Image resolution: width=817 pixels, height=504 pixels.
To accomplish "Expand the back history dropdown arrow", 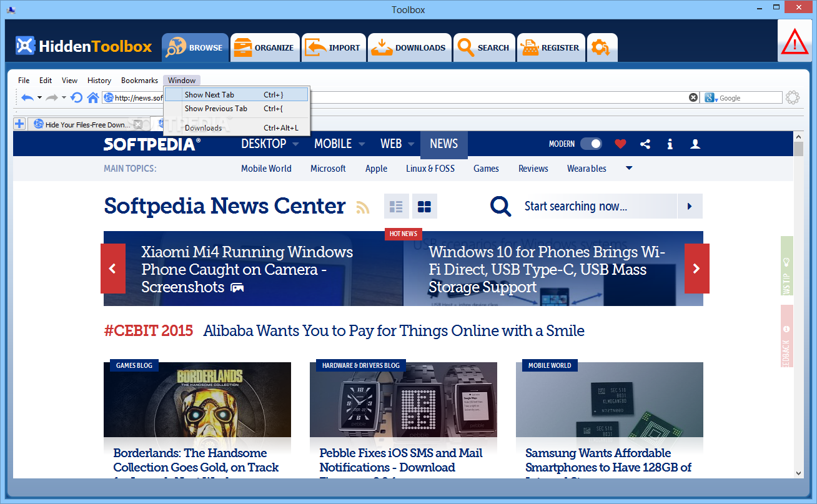I will pyautogui.click(x=39, y=98).
